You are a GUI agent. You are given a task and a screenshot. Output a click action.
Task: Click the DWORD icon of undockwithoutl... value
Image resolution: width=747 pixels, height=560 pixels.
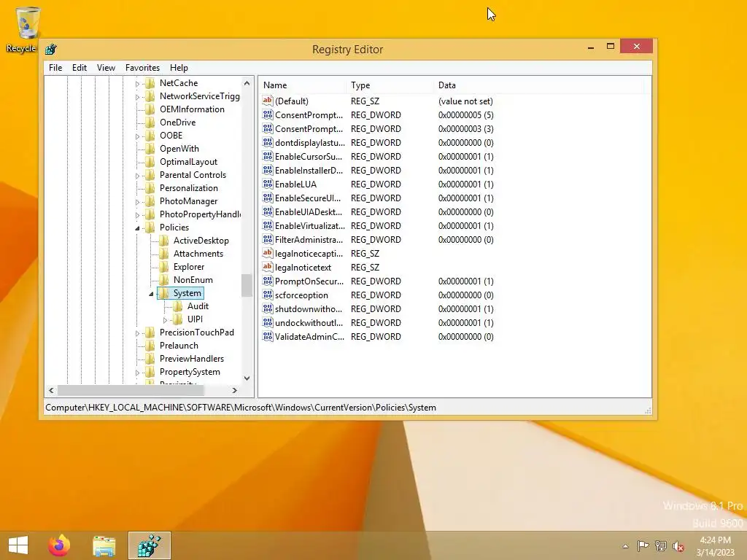click(x=267, y=322)
